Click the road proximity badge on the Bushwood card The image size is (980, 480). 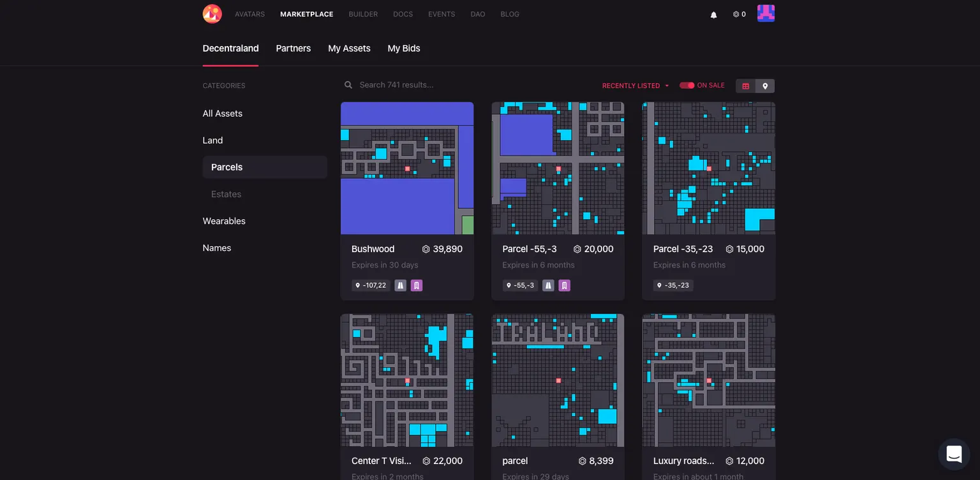(400, 285)
